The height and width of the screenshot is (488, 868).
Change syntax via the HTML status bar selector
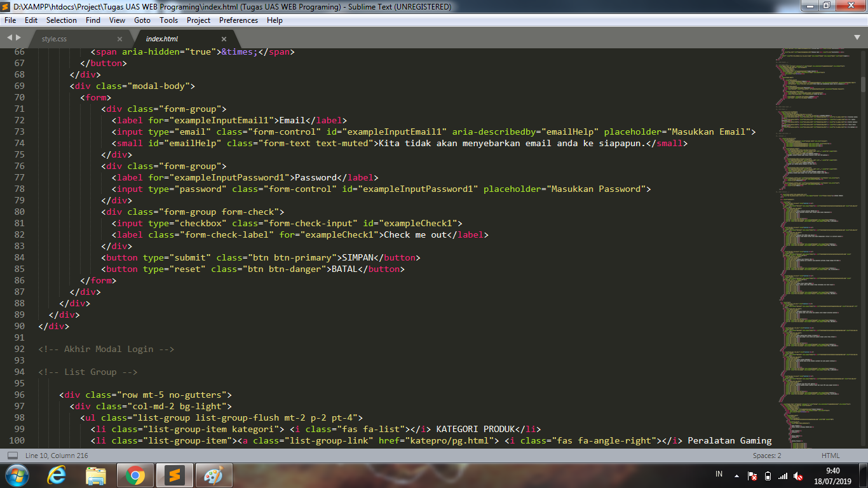coord(830,456)
